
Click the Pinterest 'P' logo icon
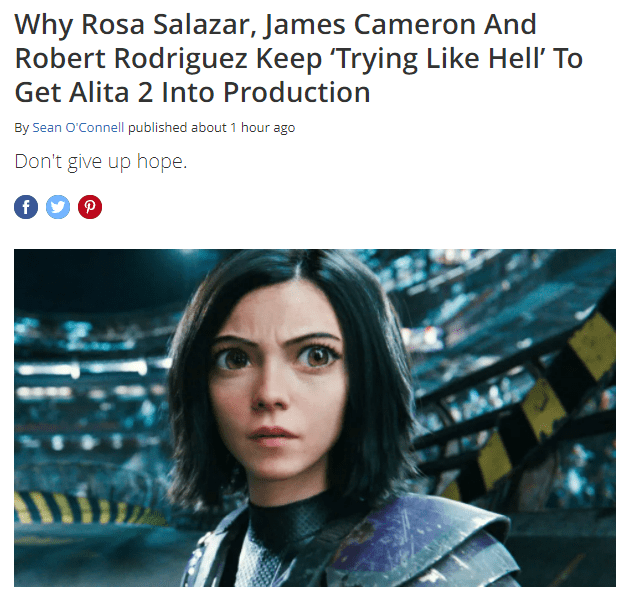[x=90, y=207]
